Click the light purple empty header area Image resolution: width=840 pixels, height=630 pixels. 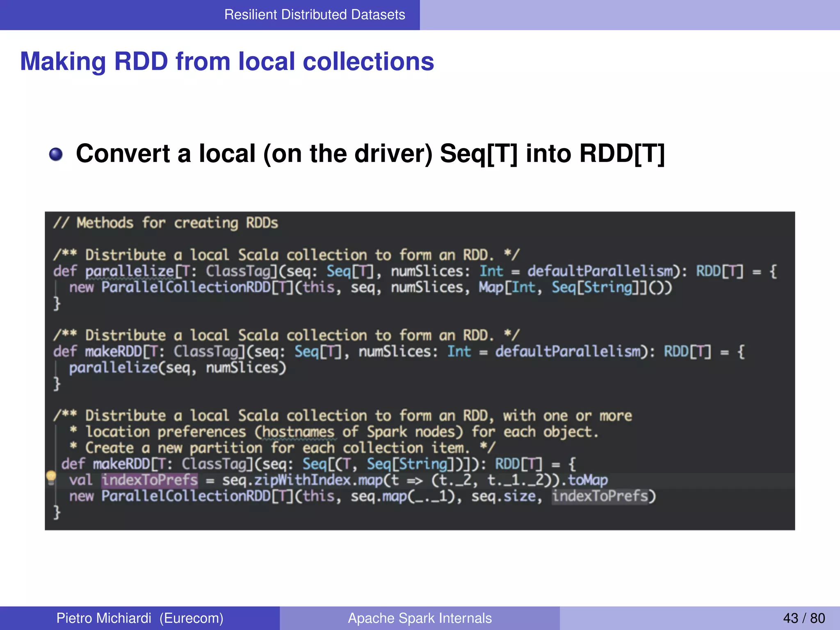pos(630,15)
